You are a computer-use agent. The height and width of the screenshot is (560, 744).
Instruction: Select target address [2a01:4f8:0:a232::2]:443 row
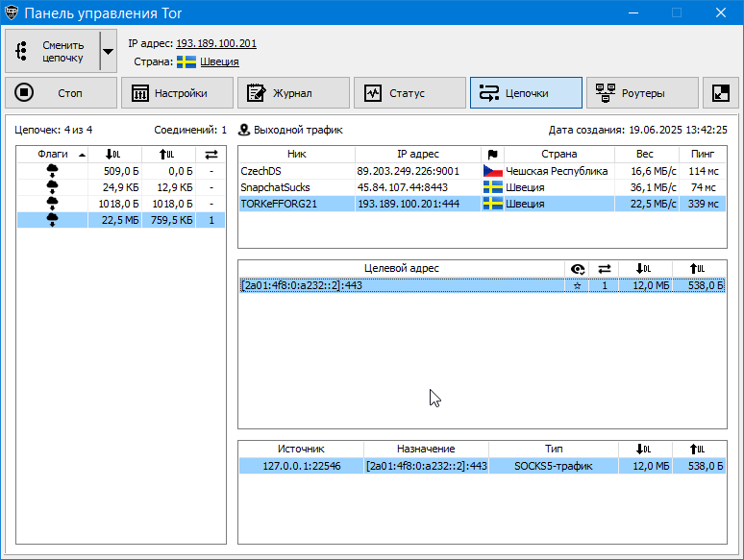coord(483,285)
